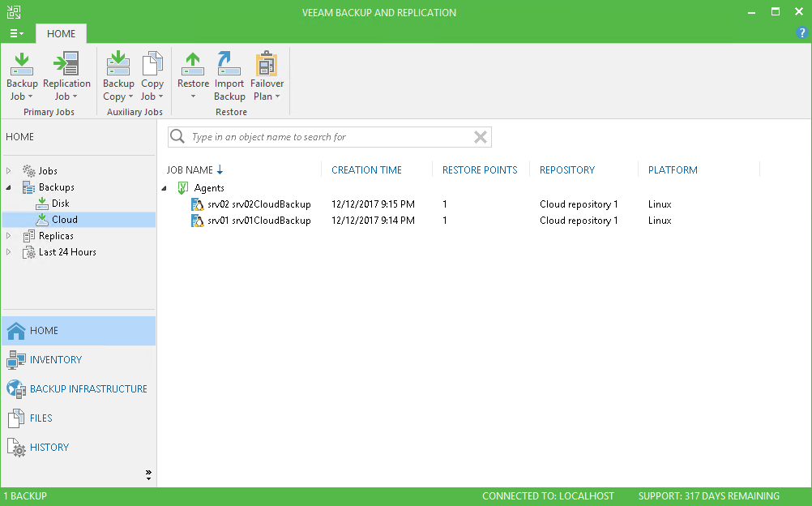The width and height of the screenshot is (812, 506).
Task: Open the Backup Job dropdown arrow
Action: [x=30, y=96]
